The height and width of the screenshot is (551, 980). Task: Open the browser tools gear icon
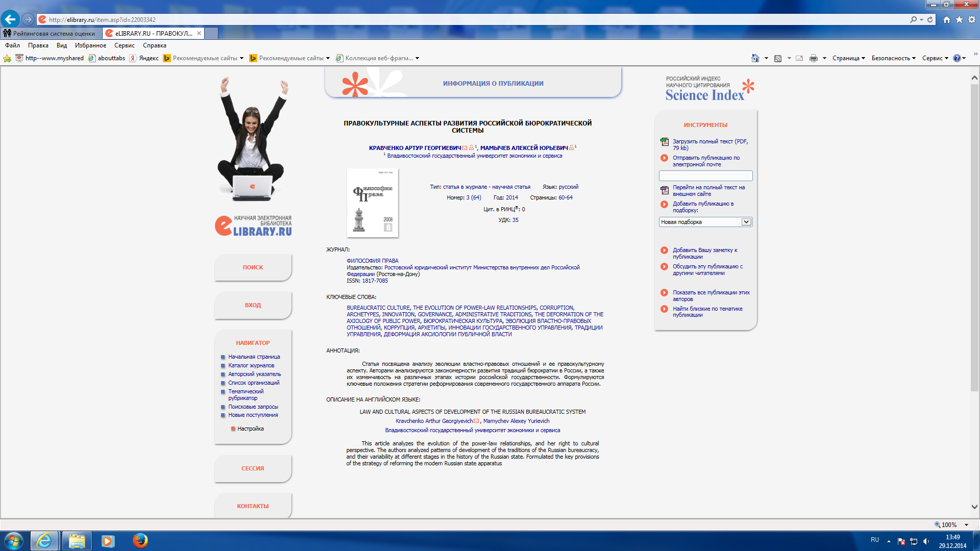point(972,19)
